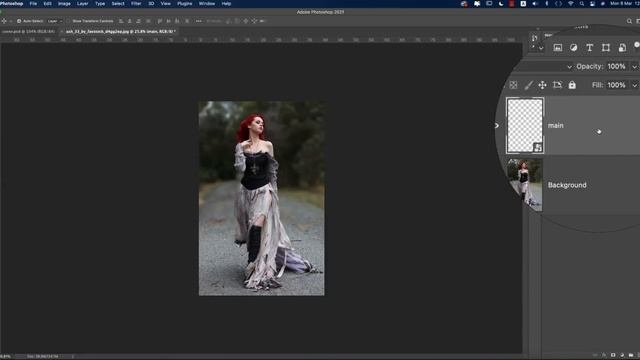Open the three-dots more align options
640x360 pixels.
coord(198,21)
